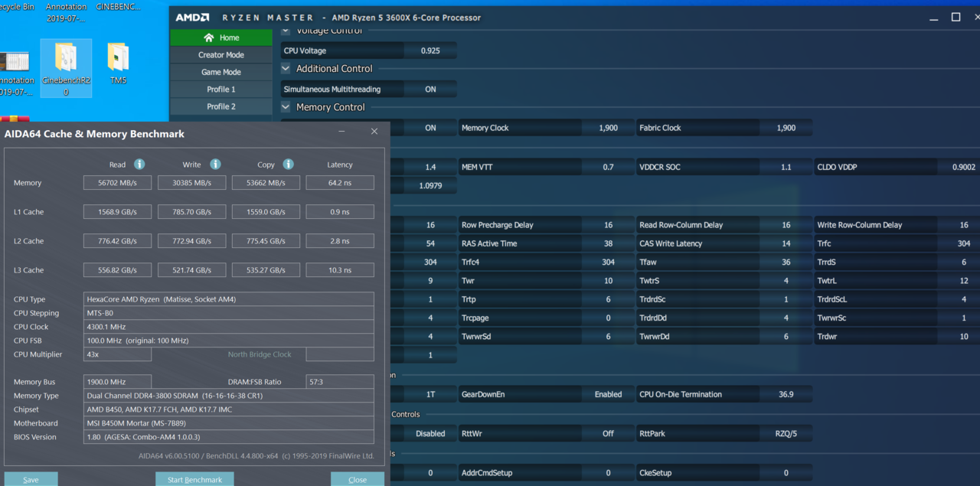Select the Trfc4 value 304
Image resolution: width=980 pixels, height=486 pixels.
pos(608,262)
